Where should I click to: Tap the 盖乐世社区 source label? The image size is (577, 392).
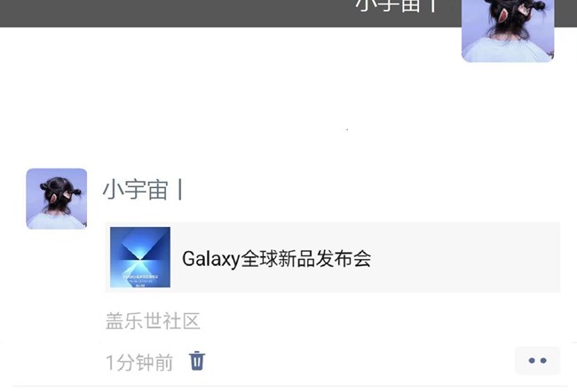153,321
